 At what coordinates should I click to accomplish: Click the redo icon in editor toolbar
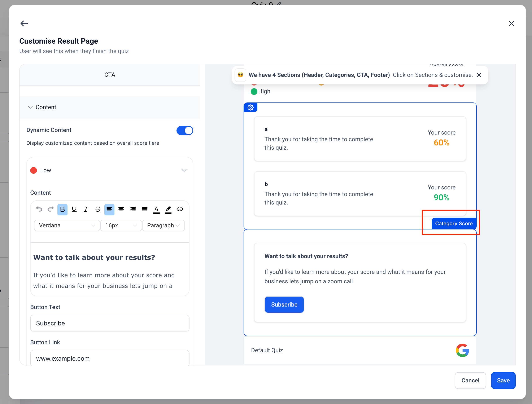51,209
